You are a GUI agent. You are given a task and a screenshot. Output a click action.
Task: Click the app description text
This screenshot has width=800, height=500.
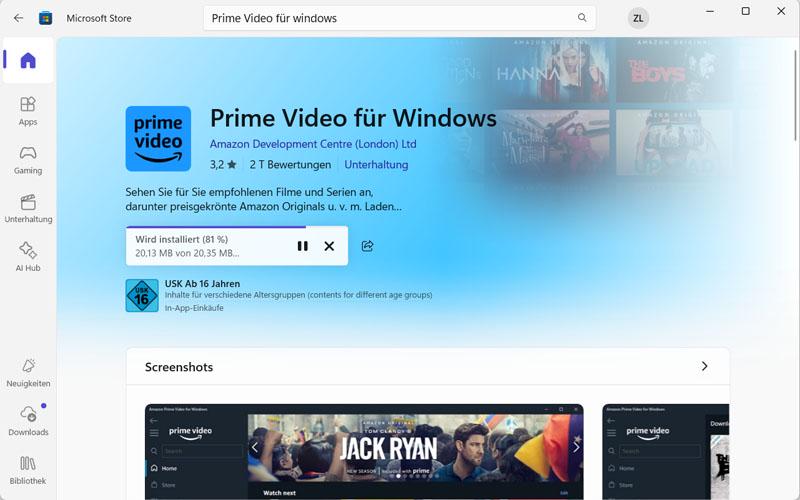pos(263,199)
